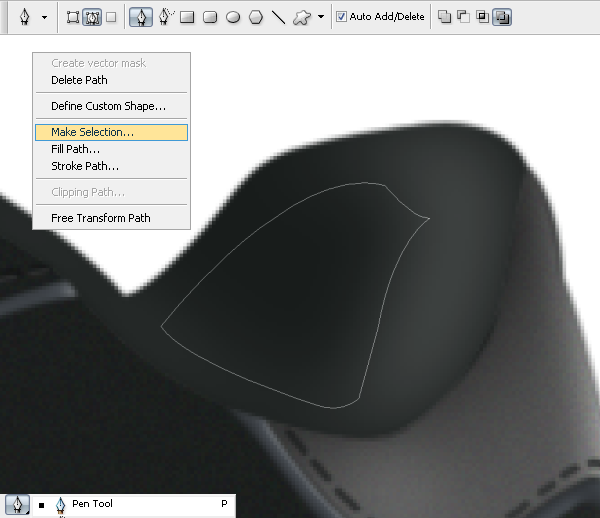The height and width of the screenshot is (518, 600).
Task: Select the Line shape tool
Action: 278,17
